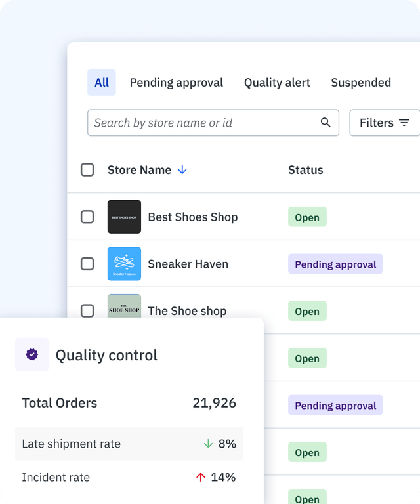The height and width of the screenshot is (504, 420).
Task: Switch to the All tab
Action: (102, 82)
